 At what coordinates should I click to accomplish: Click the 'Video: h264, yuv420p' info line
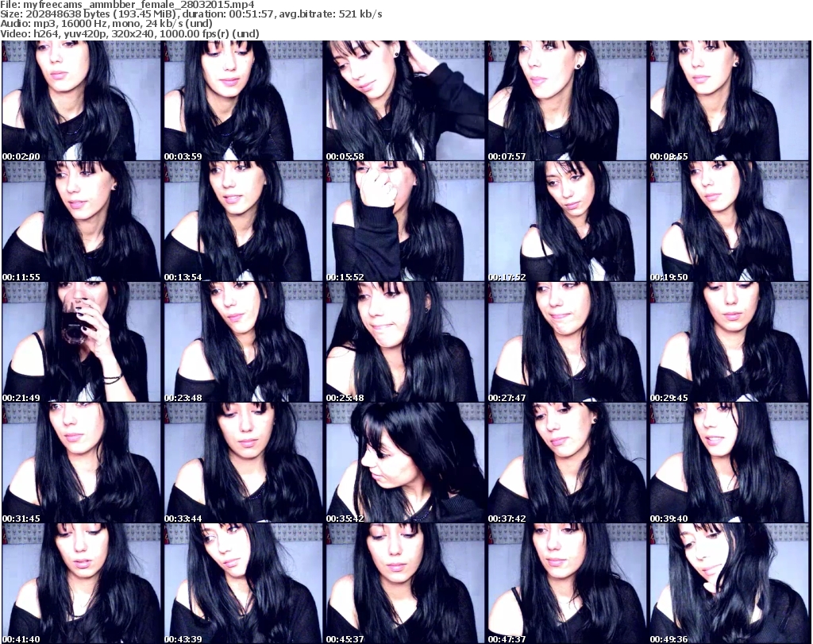(x=129, y=33)
